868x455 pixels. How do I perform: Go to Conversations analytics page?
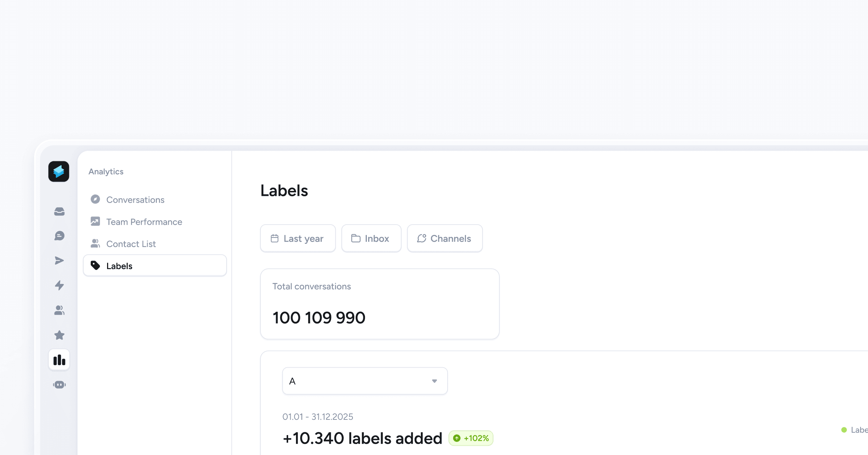pyautogui.click(x=135, y=200)
